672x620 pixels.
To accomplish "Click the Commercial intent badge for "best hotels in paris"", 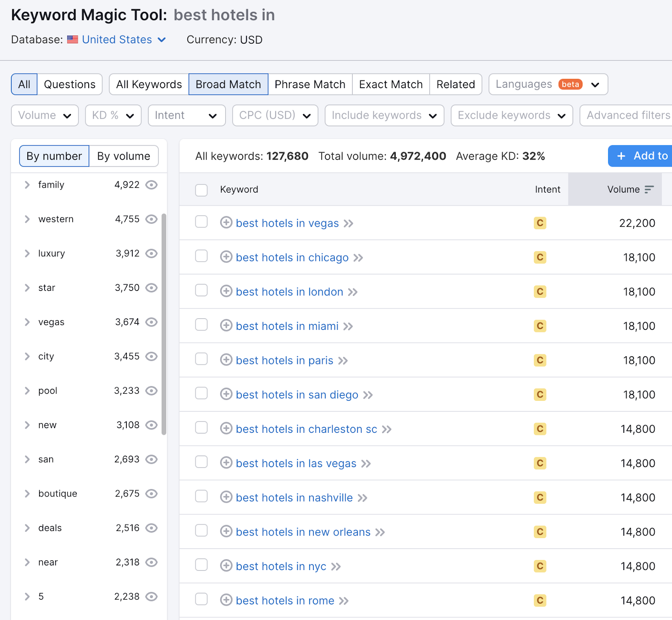I will 540,360.
